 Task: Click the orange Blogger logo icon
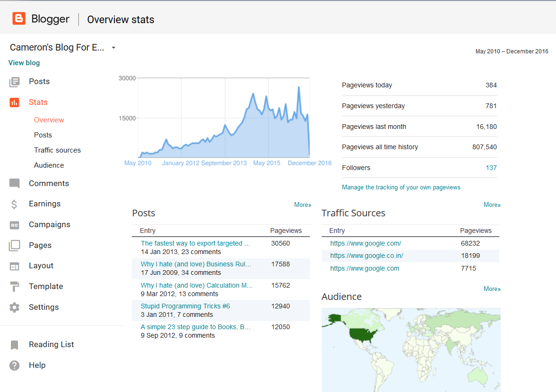[19, 18]
